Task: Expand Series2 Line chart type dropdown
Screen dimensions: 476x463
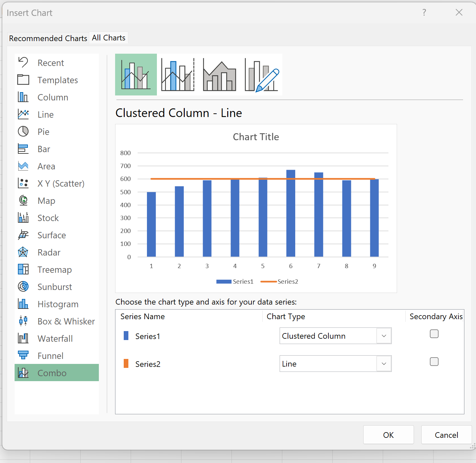Action: pyautogui.click(x=384, y=364)
